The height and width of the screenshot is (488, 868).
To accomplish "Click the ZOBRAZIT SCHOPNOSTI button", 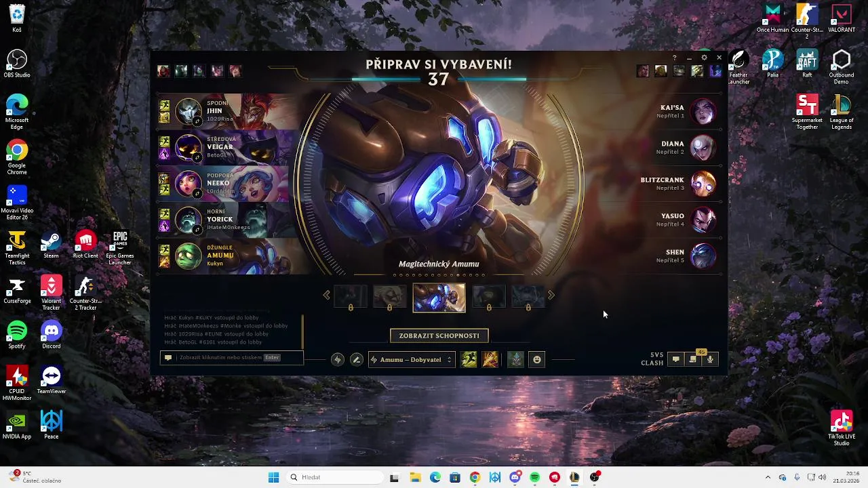I will (x=439, y=335).
